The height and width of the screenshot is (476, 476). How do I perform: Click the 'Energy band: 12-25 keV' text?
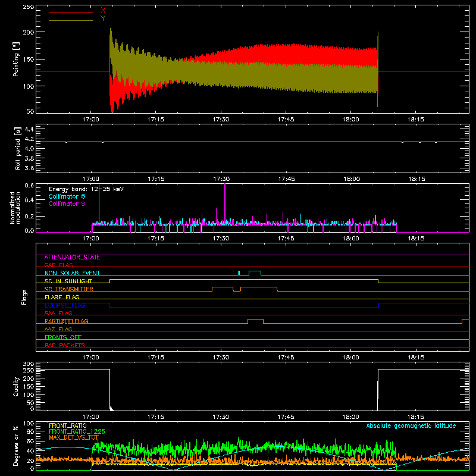pos(86,189)
